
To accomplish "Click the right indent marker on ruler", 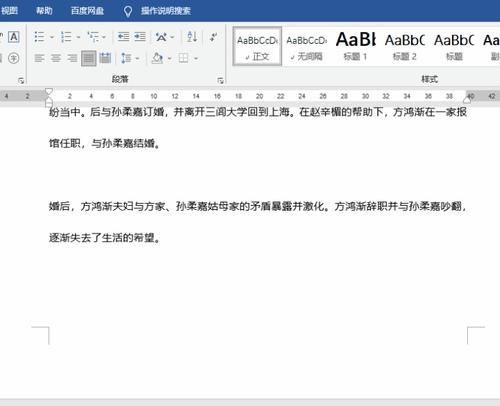I will tap(467, 99).
